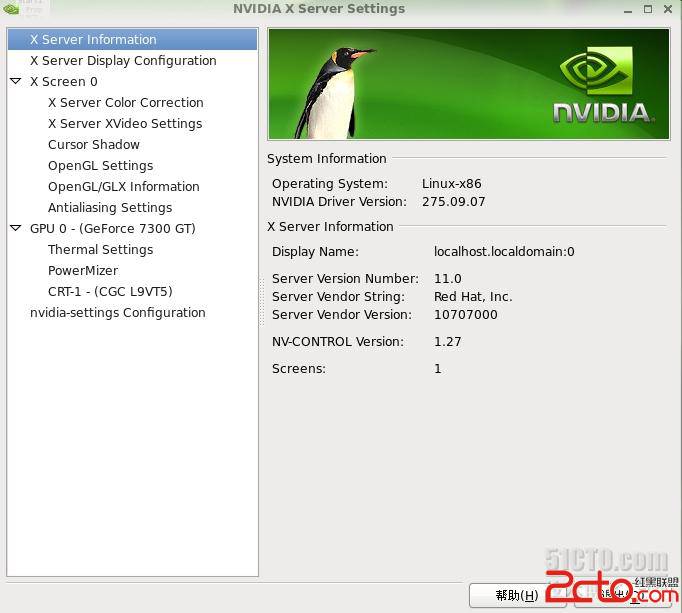
Task: Click the Display Name label
Action: click(x=315, y=251)
